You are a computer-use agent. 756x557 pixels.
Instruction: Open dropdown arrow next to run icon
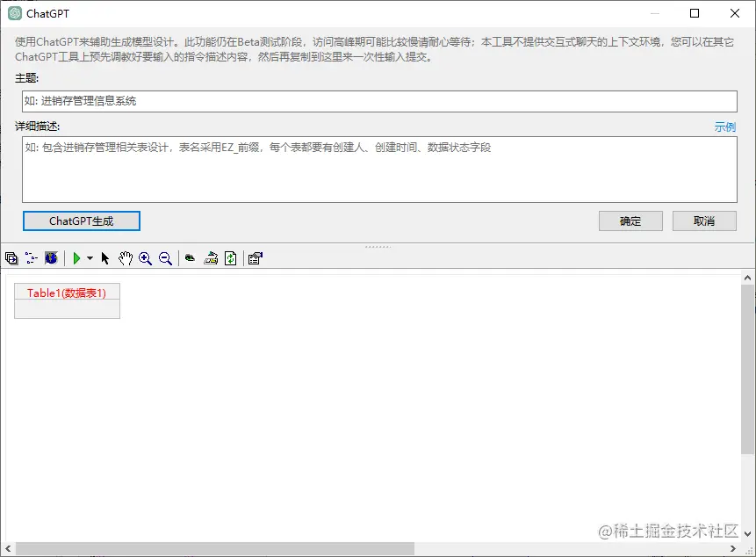(90, 258)
